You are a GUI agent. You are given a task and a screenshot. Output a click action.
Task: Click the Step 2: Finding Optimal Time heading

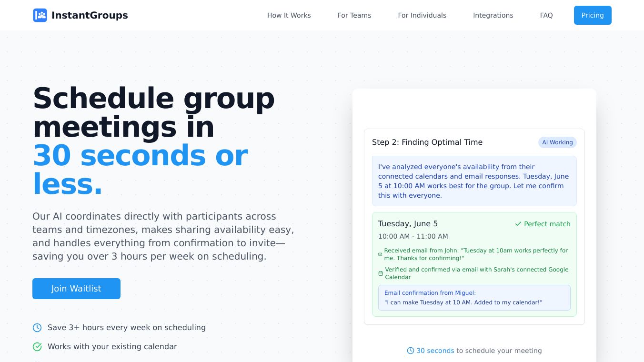(x=427, y=142)
